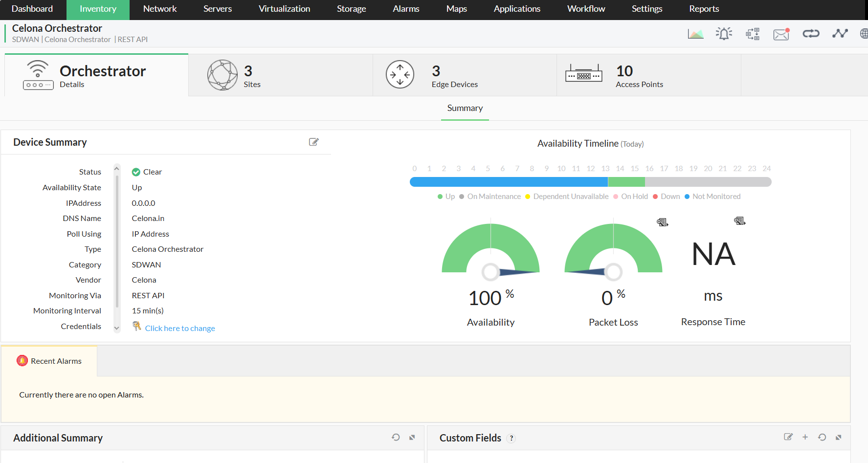
Task: Click the mail notification envelope icon
Action: click(x=781, y=34)
